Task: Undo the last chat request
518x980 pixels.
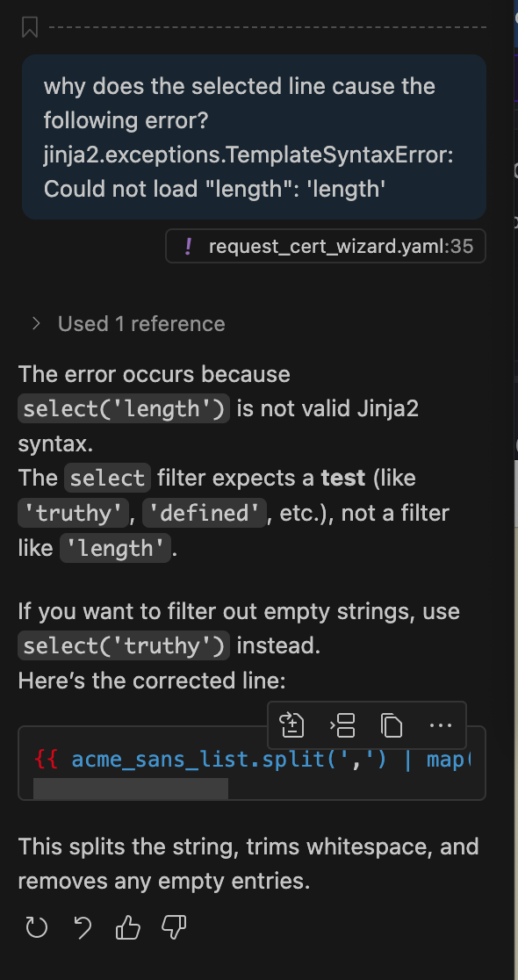Action: pyautogui.click(x=83, y=927)
